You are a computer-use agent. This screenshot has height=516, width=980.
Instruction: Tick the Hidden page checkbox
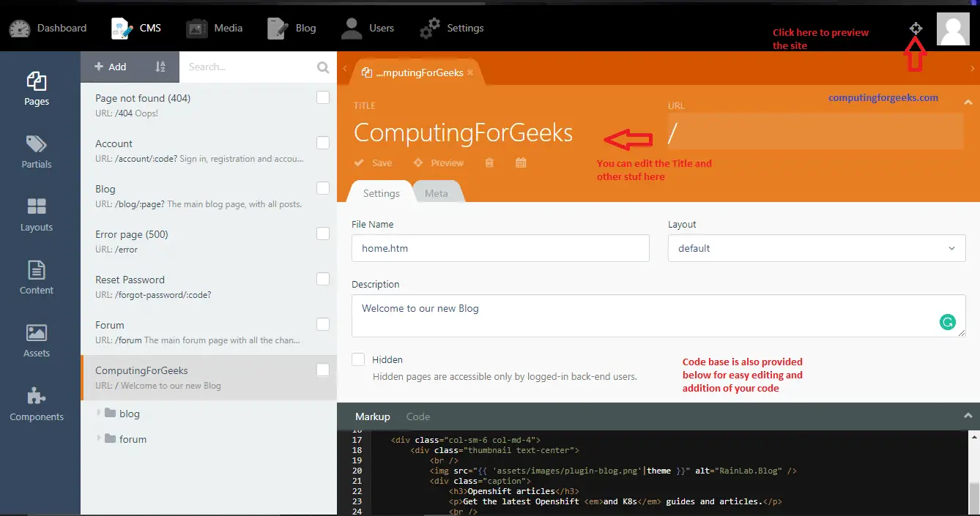click(358, 359)
